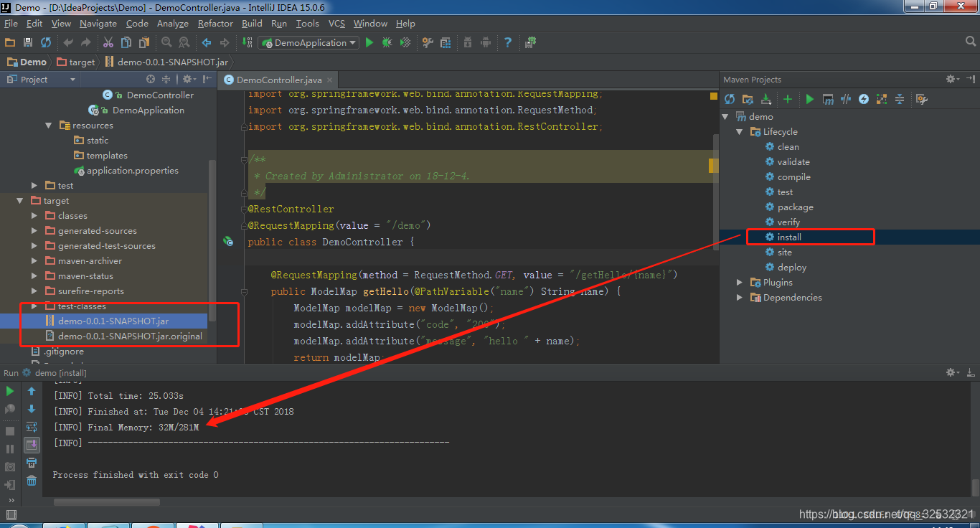Click the Save All toolbar icon

click(28, 42)
